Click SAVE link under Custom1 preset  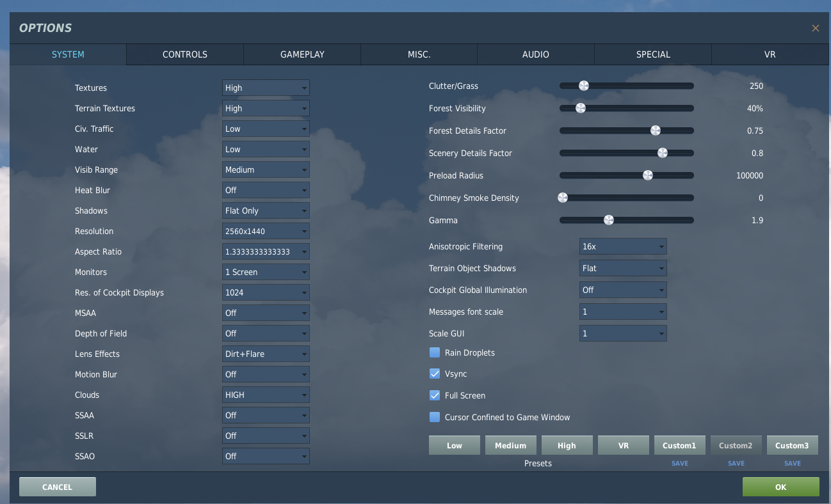pos(680,463)
